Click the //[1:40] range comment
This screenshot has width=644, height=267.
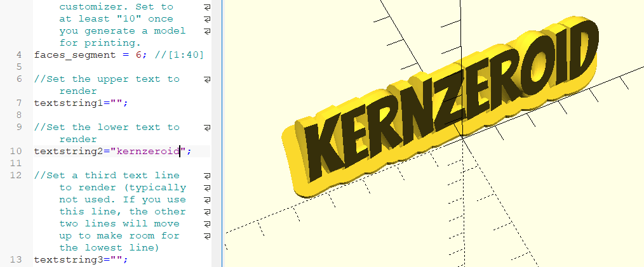[179, 55]
